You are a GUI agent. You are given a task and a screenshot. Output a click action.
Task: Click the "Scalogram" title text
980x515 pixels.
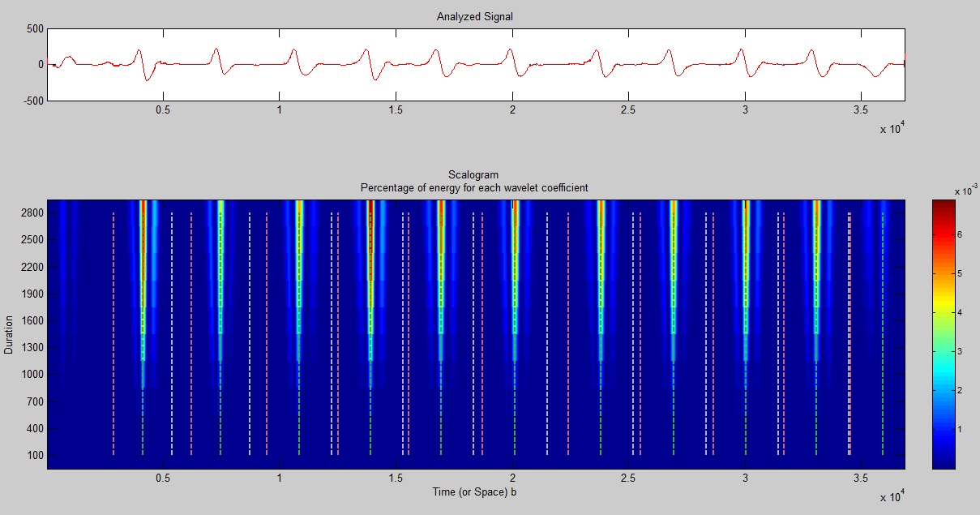(474, 175)
